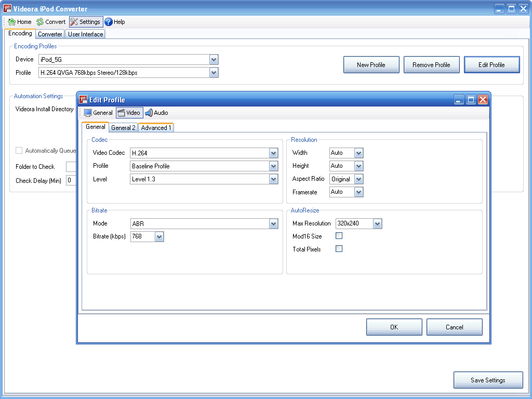Cancel the Edit Profile dialog
This screenshot has height=399, width=532.
pos(454,327)
